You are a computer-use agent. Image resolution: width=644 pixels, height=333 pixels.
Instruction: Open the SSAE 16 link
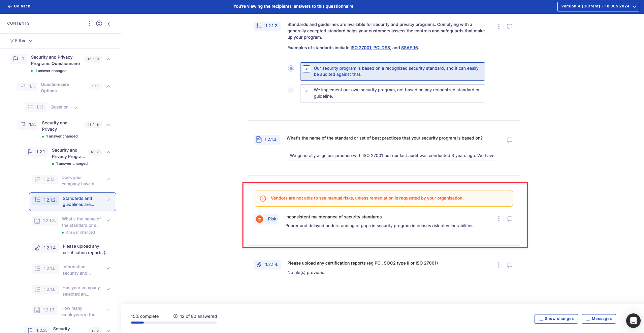409,48
